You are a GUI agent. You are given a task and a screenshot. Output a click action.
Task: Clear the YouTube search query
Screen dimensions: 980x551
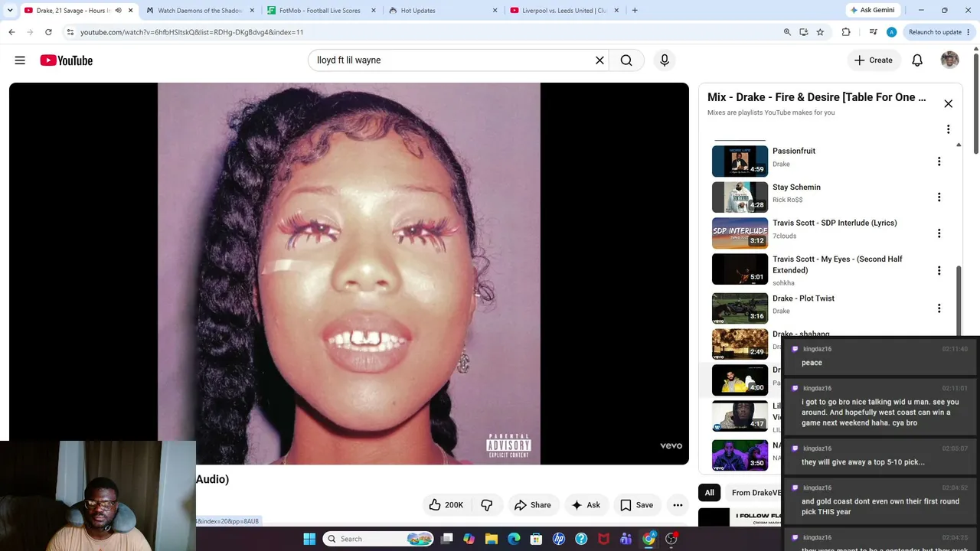[599, 60]
